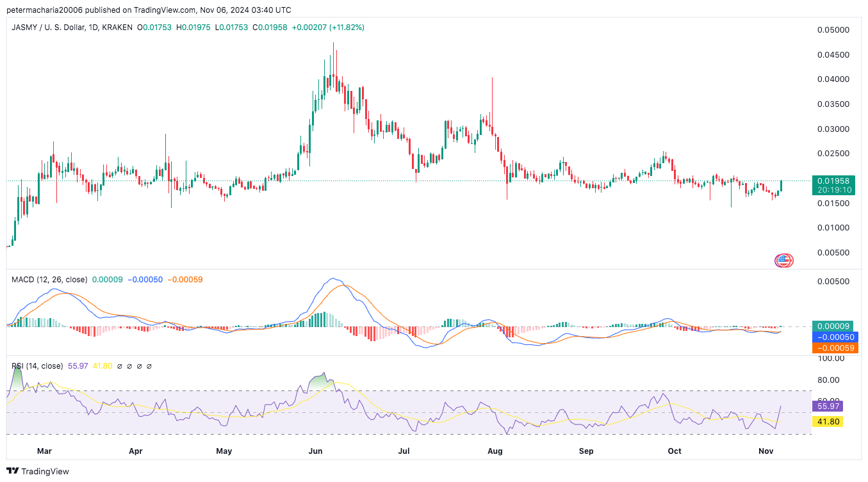
Task: Click the yellow RSI average axis tag 41.80
Action: [827, 422]
